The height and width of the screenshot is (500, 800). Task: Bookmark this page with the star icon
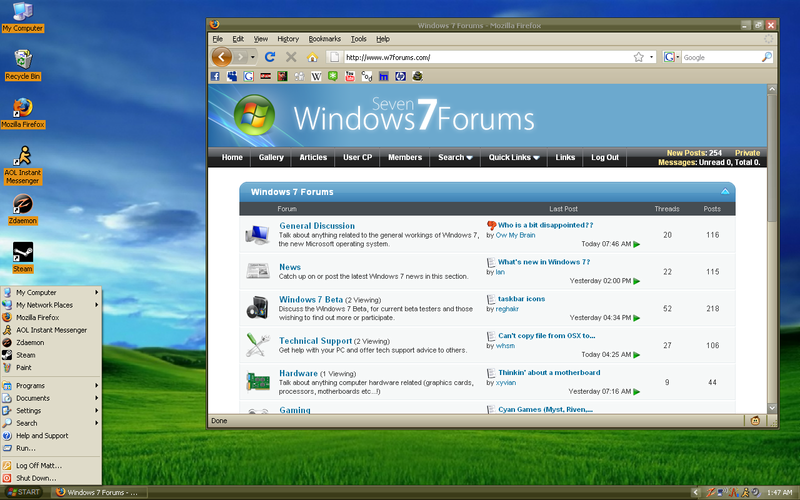638,57
